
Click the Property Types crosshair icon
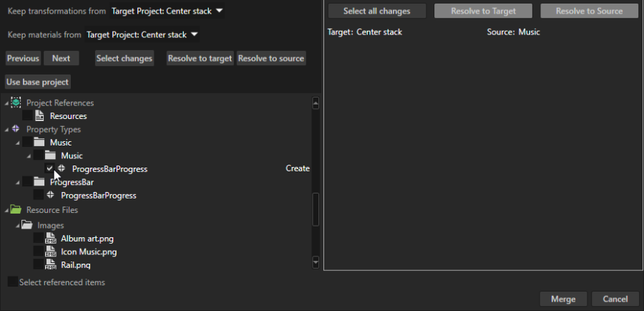click(x=16, y=129)
